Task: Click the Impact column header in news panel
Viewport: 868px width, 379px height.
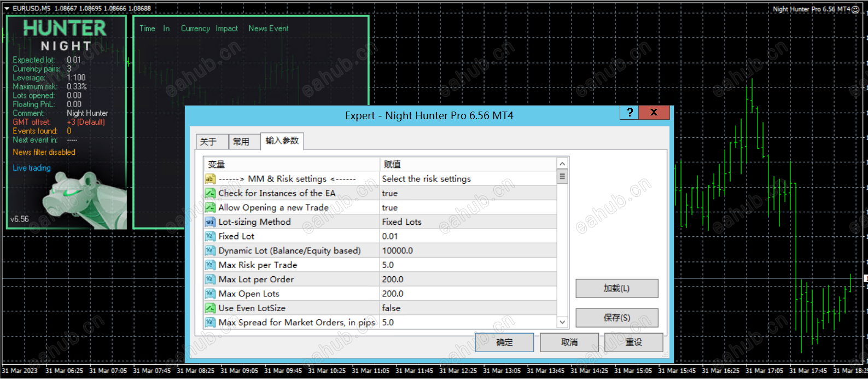Action: (x=226, y=28)
